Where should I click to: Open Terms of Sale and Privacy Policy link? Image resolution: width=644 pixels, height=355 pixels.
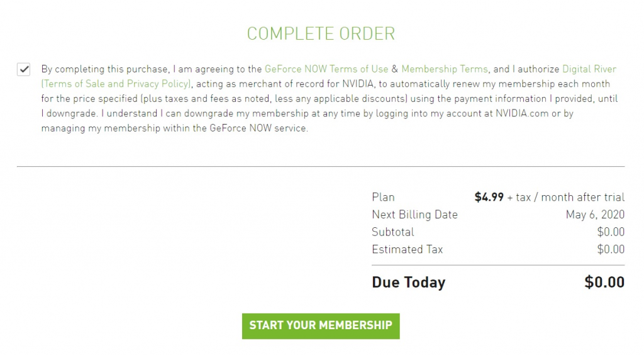[116, 84]
